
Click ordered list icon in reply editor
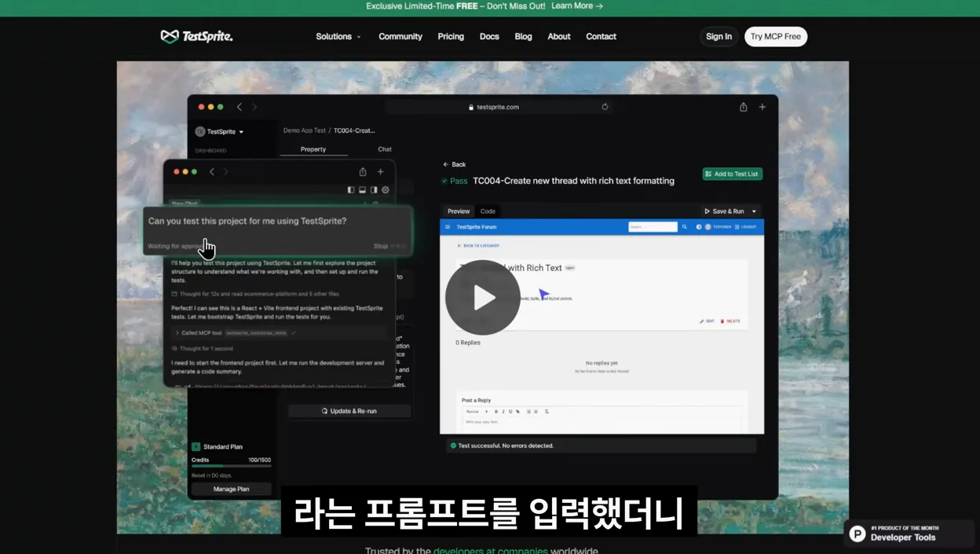(528, 412)
